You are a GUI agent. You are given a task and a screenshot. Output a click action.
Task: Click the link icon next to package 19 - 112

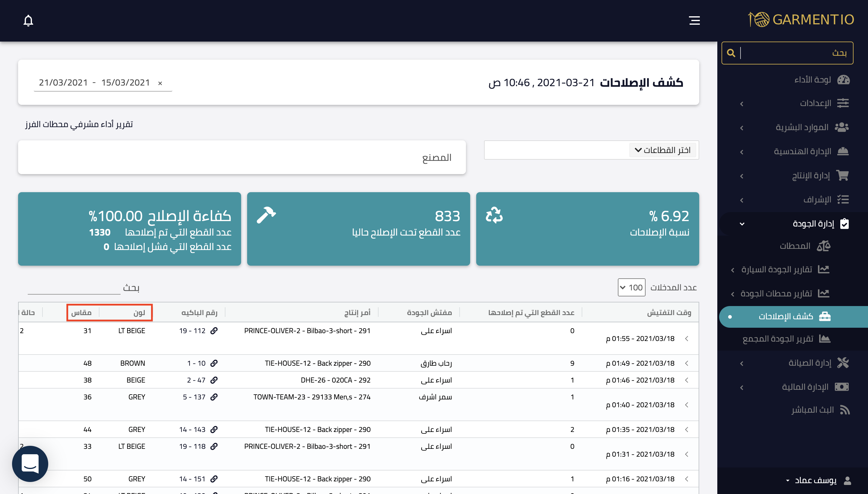click(214, 330)
